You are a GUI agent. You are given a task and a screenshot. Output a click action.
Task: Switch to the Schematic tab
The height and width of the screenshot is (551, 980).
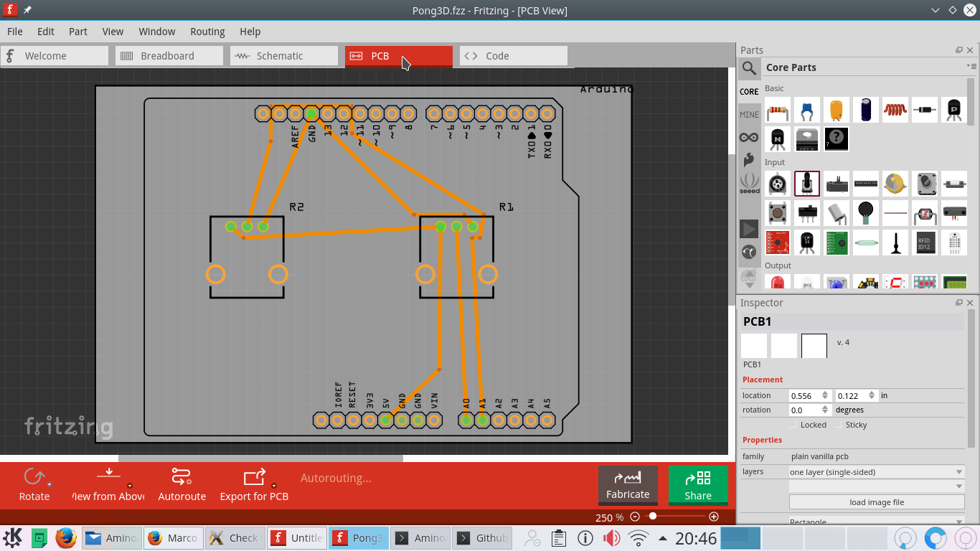pyautogui.click(x=284, y=56)
